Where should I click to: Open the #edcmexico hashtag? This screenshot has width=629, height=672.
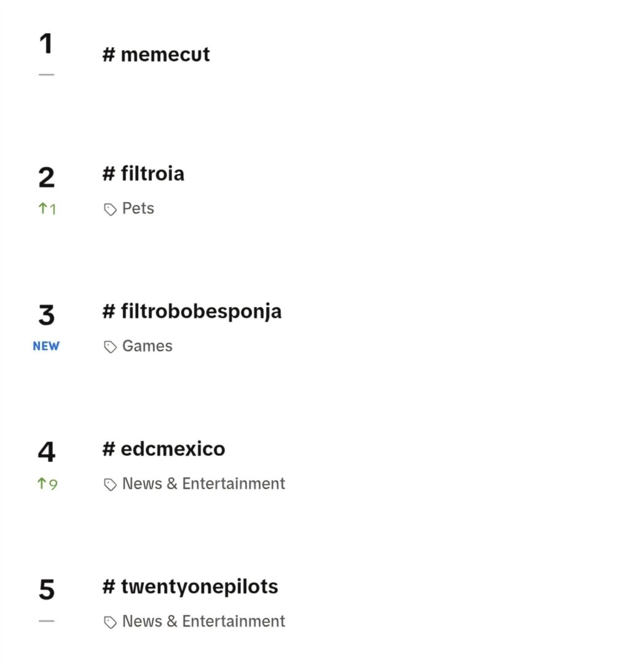[163, 448]
